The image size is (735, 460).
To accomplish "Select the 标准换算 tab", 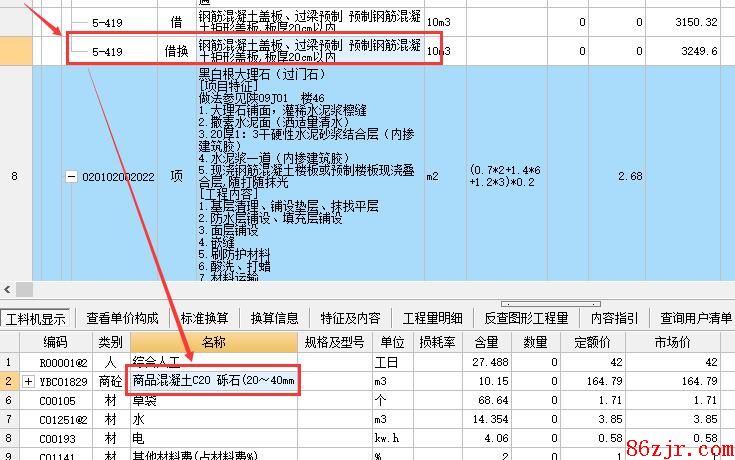I will coord(204,318).
